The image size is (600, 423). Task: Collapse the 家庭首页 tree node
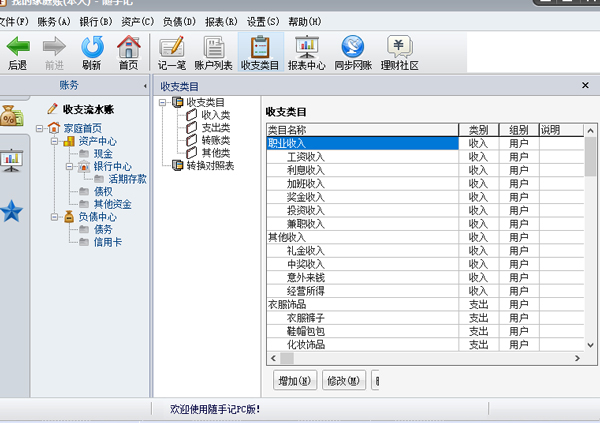[x=39, y=128]
